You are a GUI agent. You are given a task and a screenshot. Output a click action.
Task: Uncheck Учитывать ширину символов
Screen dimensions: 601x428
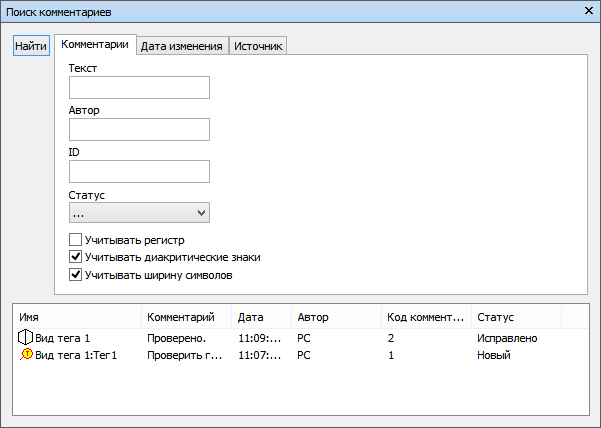[x=76, y=275]
